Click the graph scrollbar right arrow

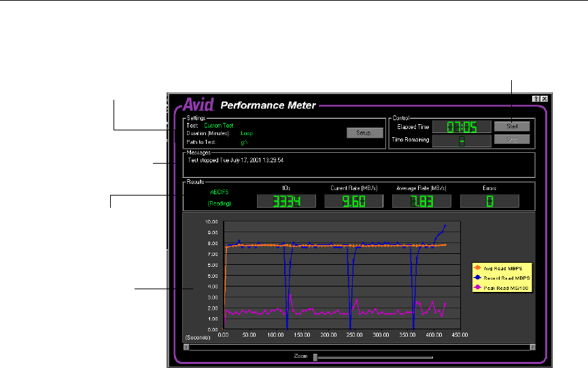click(x=532, y=348)
